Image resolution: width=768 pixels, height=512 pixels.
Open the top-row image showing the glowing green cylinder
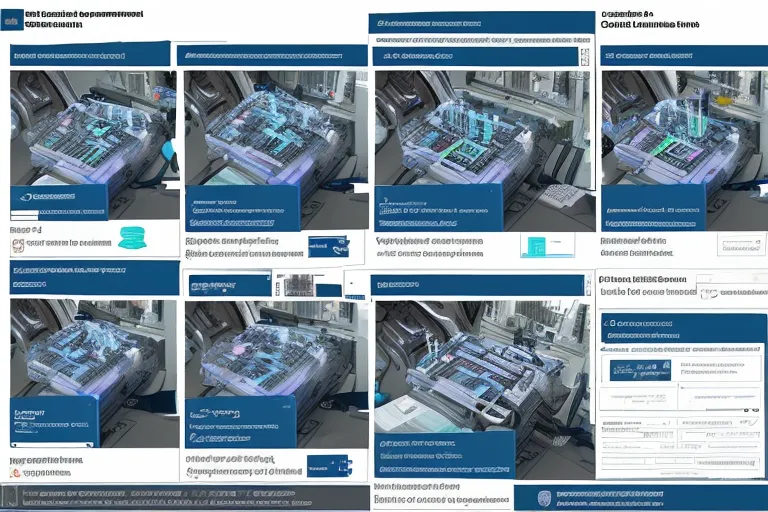coord(684,126)
